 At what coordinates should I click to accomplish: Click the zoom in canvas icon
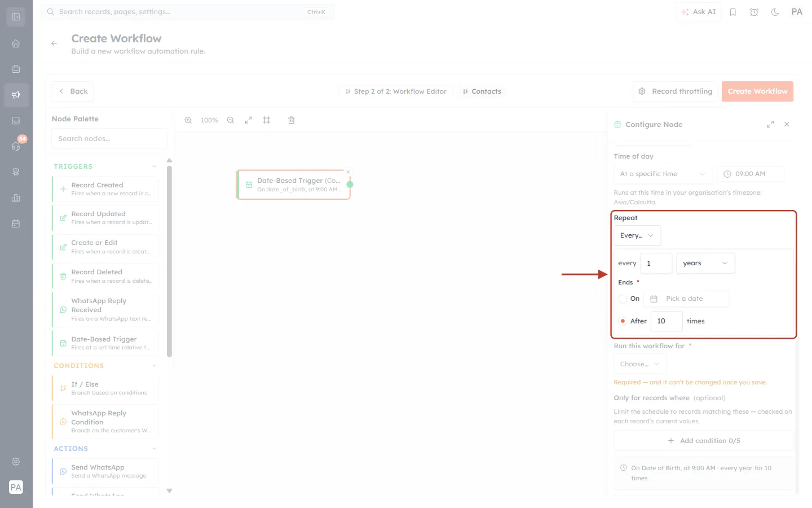(188, 120)
